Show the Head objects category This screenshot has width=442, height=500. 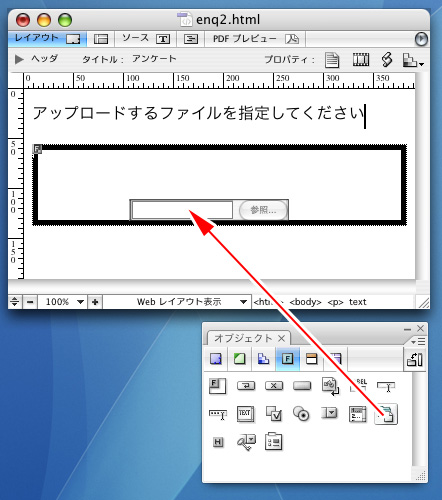(311, 359)
